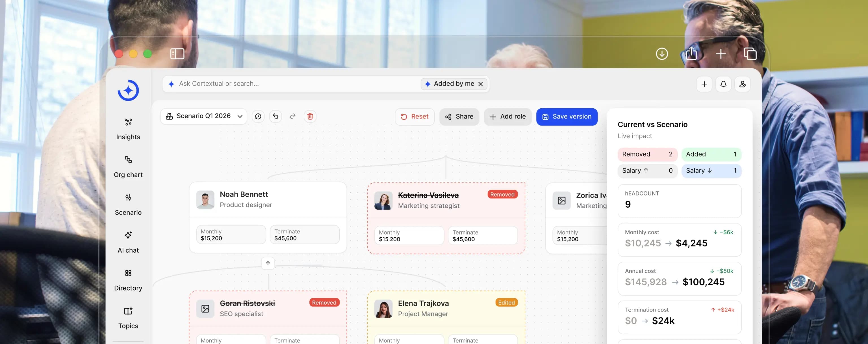Viewport: 868px width, 344px height.
Task: Click Noah Bennett's name
Action: point(244,194)
